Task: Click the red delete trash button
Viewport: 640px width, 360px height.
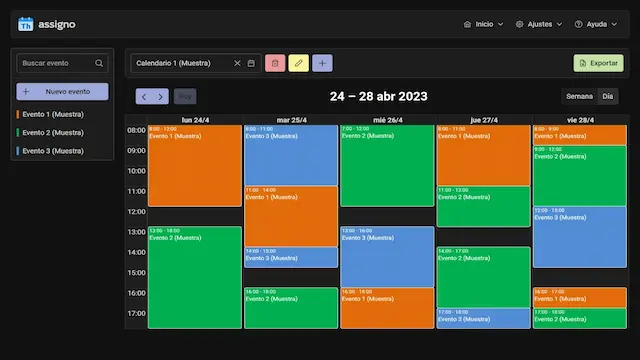Action: pos(275,63)
